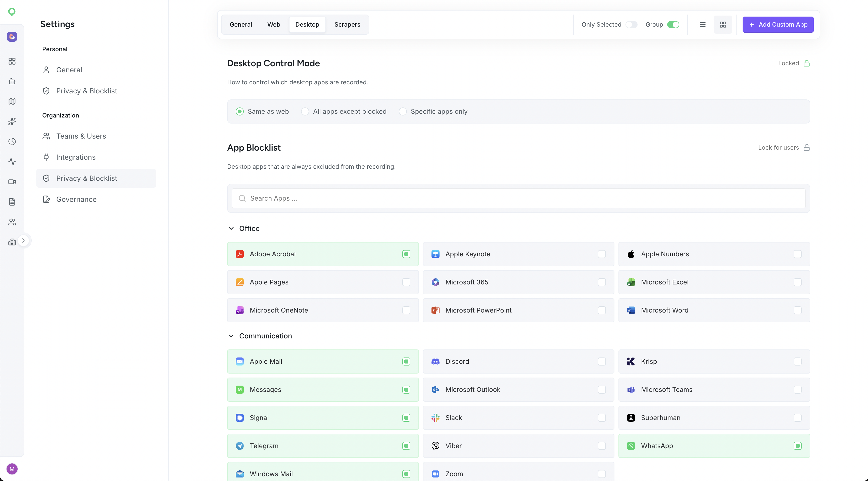Viewport: 868px width, 481px height.
Task: Switch to grid view layout
Action: 723,25
